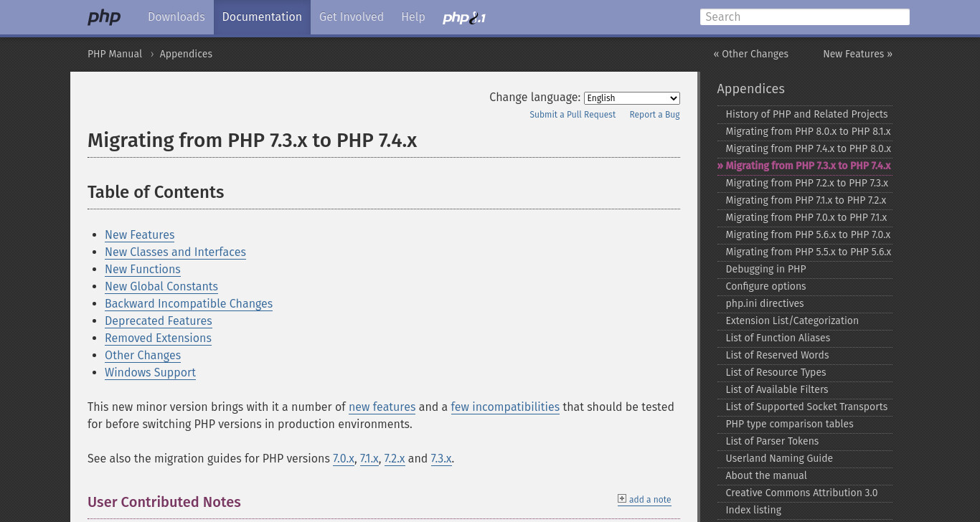Open About the manual link

766,476
